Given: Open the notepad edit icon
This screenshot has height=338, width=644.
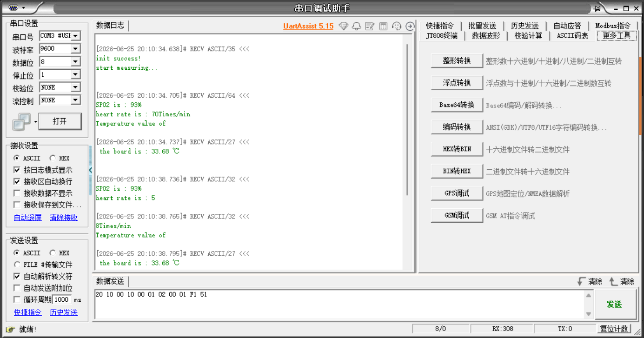Looking at the screenshot, I should click(x=370, y=27).
